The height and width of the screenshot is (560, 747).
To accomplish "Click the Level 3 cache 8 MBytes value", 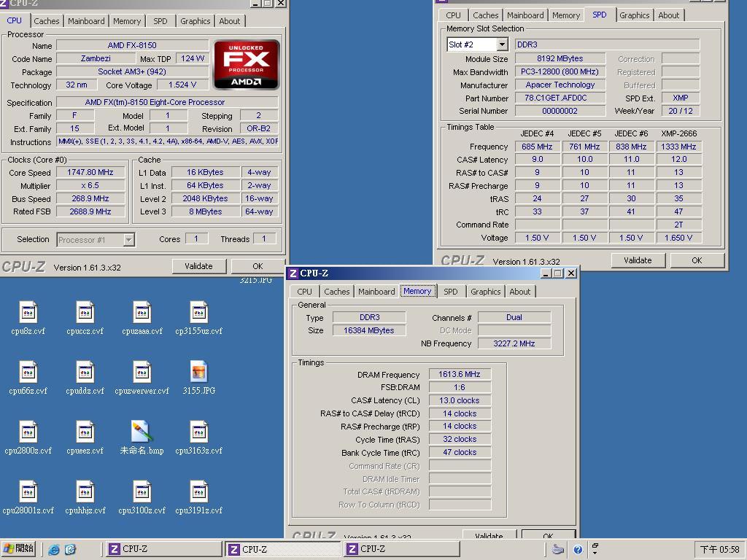I will click(205, 211).
